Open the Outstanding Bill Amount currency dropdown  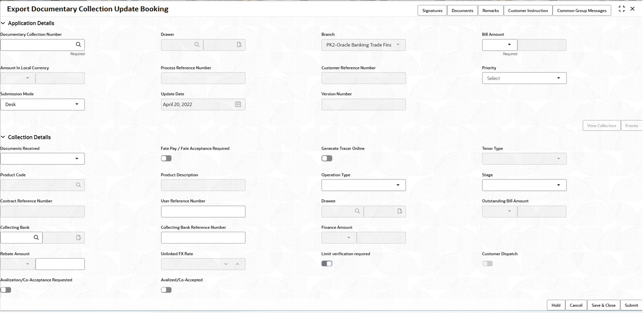tap(500, 211)
